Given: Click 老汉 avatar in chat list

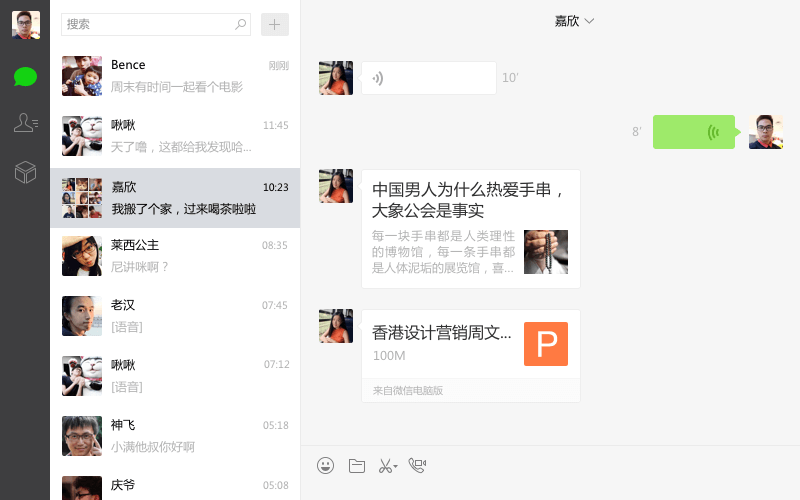Looking at the screenshot, I should click(x=82, y=316).
